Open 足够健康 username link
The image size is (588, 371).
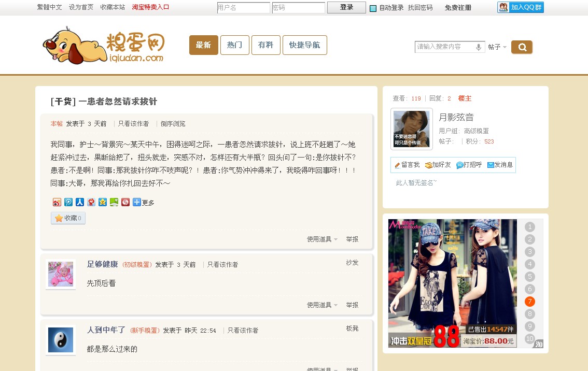(x=102, y=264)
